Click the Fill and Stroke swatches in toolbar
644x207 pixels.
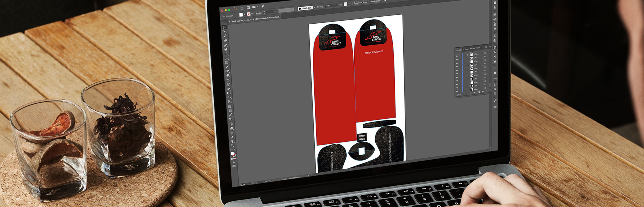(x=233, y=155)
